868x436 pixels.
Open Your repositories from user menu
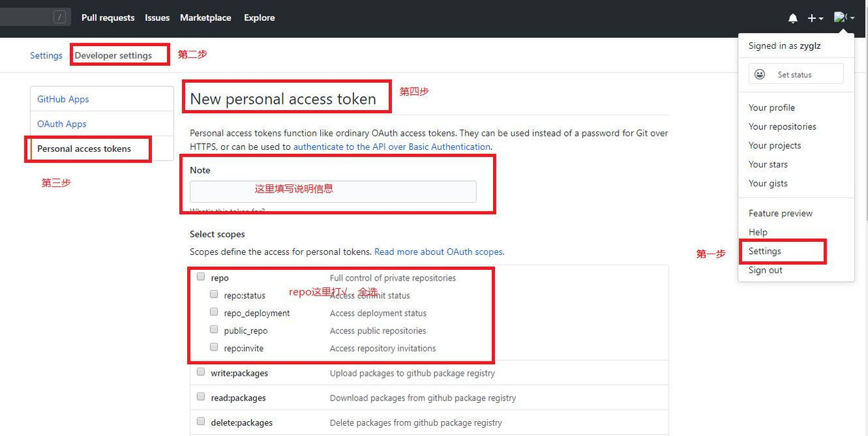(782, 127)
